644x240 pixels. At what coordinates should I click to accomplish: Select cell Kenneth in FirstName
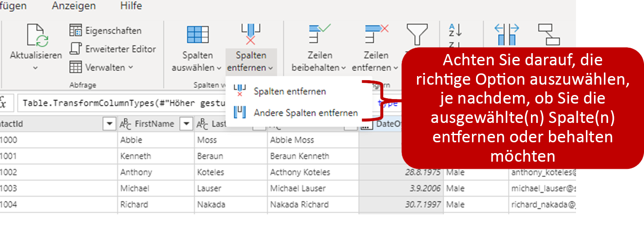(x=156, y=156)
